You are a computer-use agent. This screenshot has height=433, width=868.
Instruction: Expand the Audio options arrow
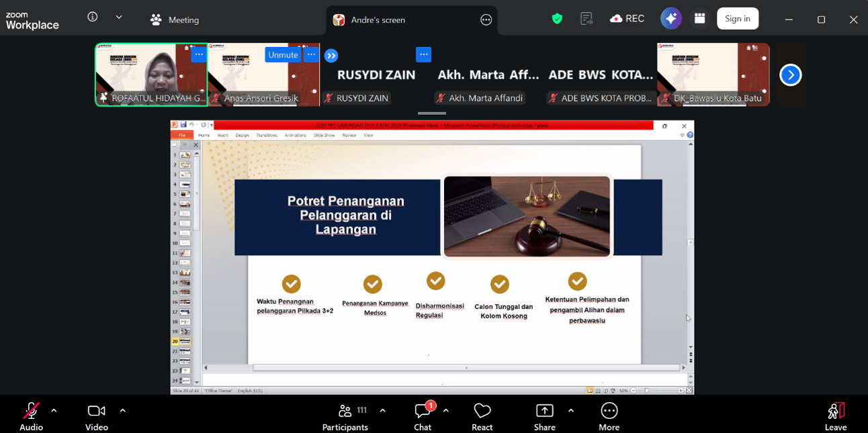[x=54, y=410]
